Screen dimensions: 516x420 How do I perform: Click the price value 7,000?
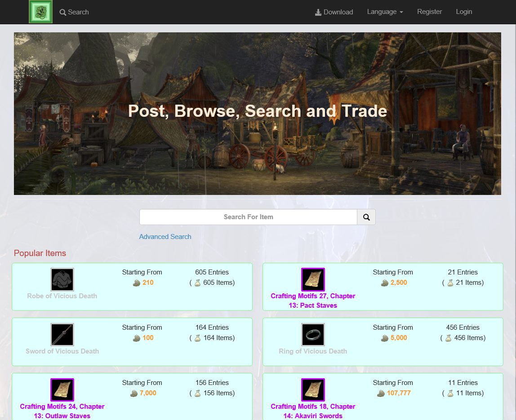(x=148, y=393)
